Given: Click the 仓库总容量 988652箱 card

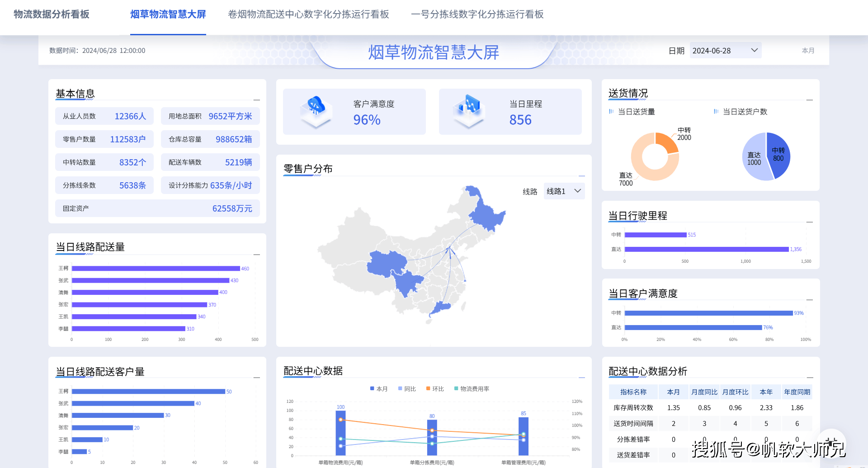Looking at the screenshot, I should click(x=210, y=139).
